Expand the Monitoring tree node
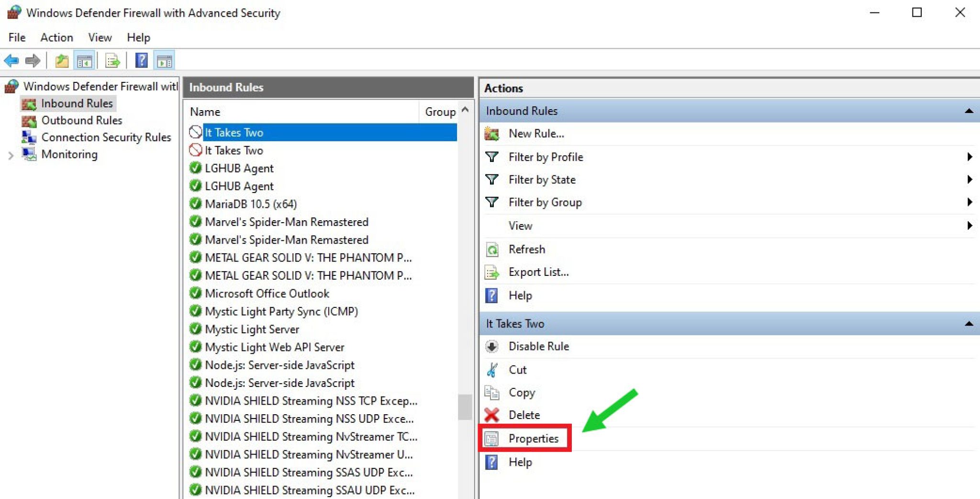Screen dimensions: 980x499 click(x=11, y=154)
